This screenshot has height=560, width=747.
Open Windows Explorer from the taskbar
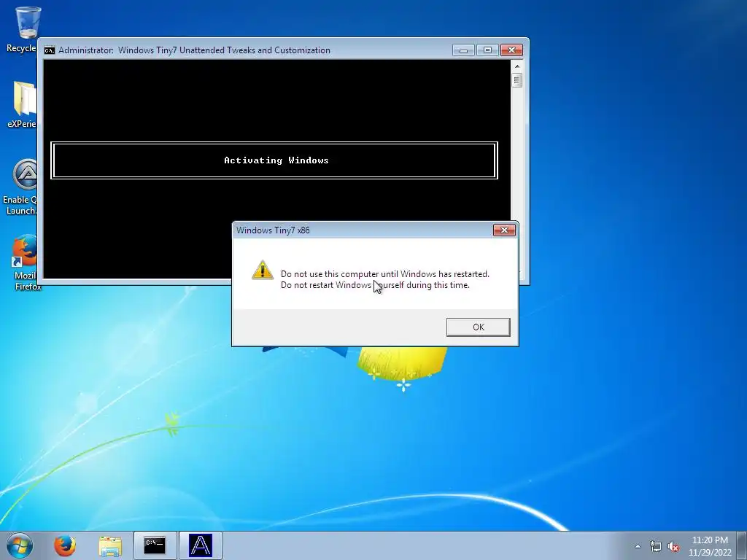pos(110,545)
